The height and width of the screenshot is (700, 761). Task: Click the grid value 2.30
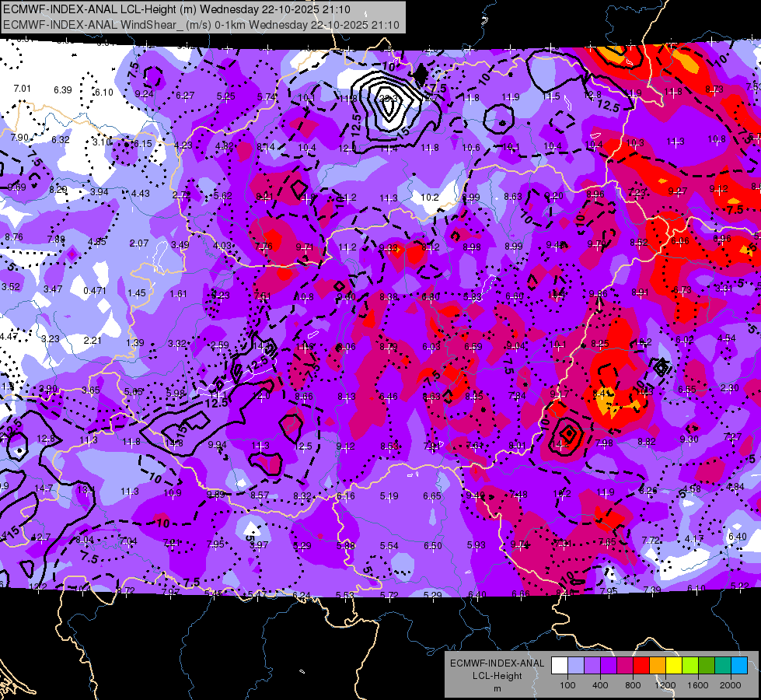729,387
